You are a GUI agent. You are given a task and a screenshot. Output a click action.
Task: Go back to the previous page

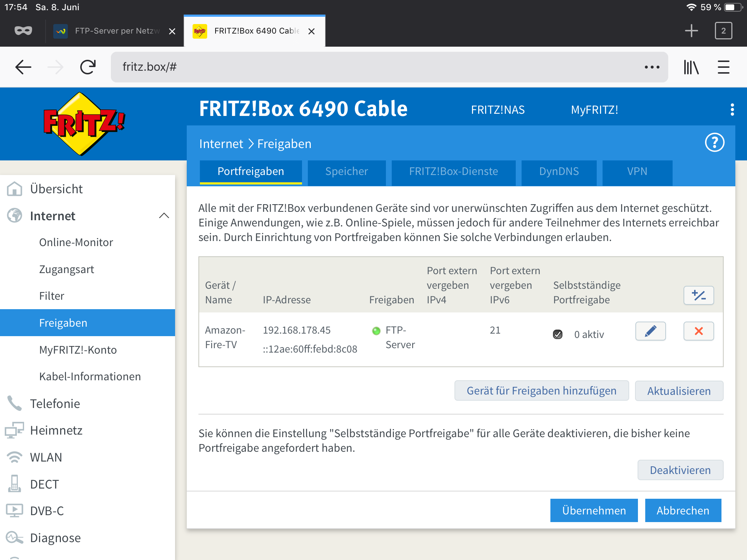23,67
